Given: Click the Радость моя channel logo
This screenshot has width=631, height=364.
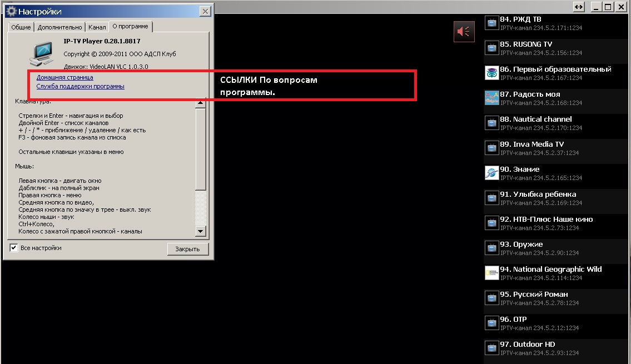Looking at the screenshot, I should 492,98.
